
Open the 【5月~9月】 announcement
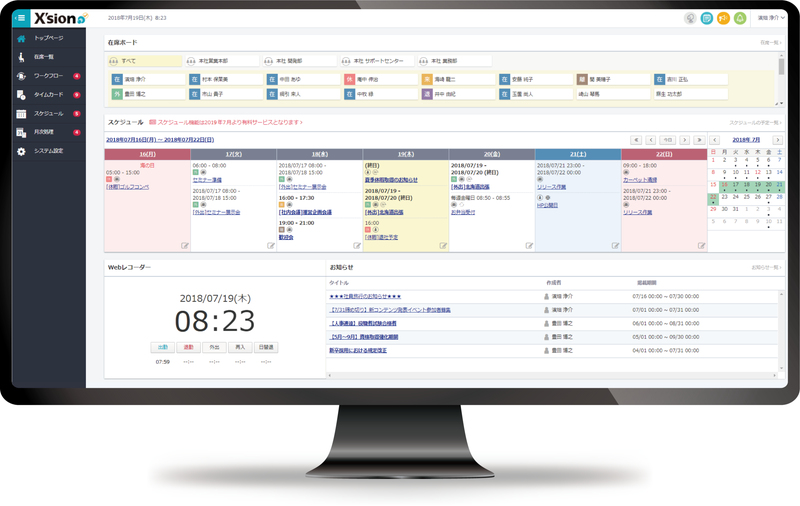click(364, 337)
